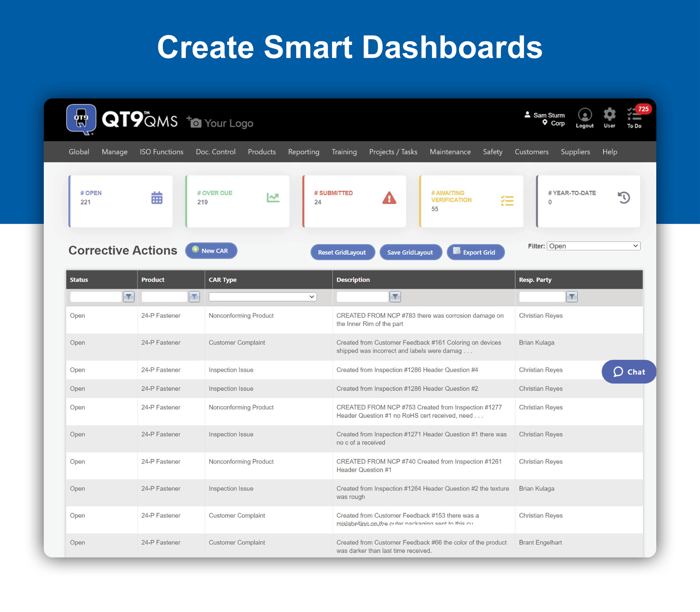Create a new CAR with the New CAR button
Viewport: 700px width, 612px height.
coord(211,250)
